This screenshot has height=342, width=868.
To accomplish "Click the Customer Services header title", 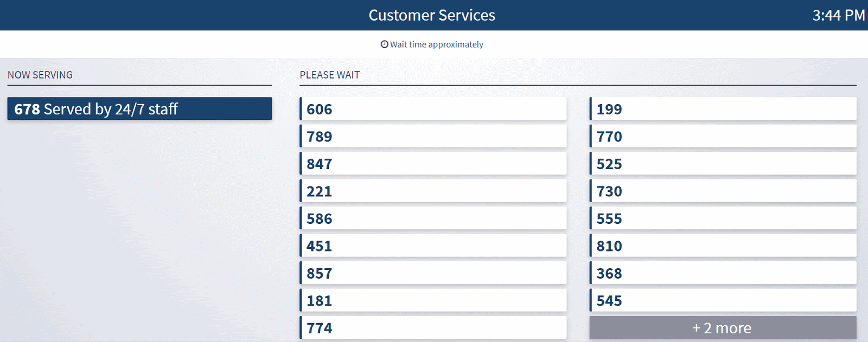I will pyautogui.click(x=432, y=15).
